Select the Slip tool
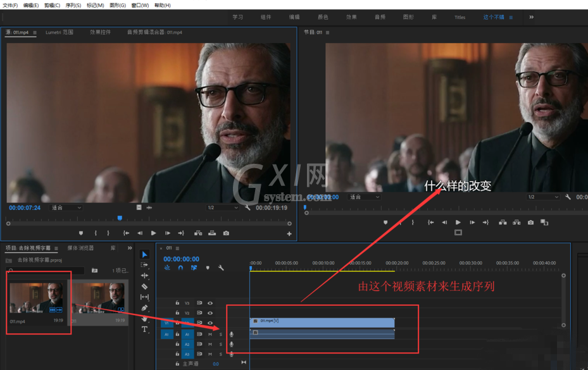The width and height of the screenshot is (588, 370). (x=144, y=297)
